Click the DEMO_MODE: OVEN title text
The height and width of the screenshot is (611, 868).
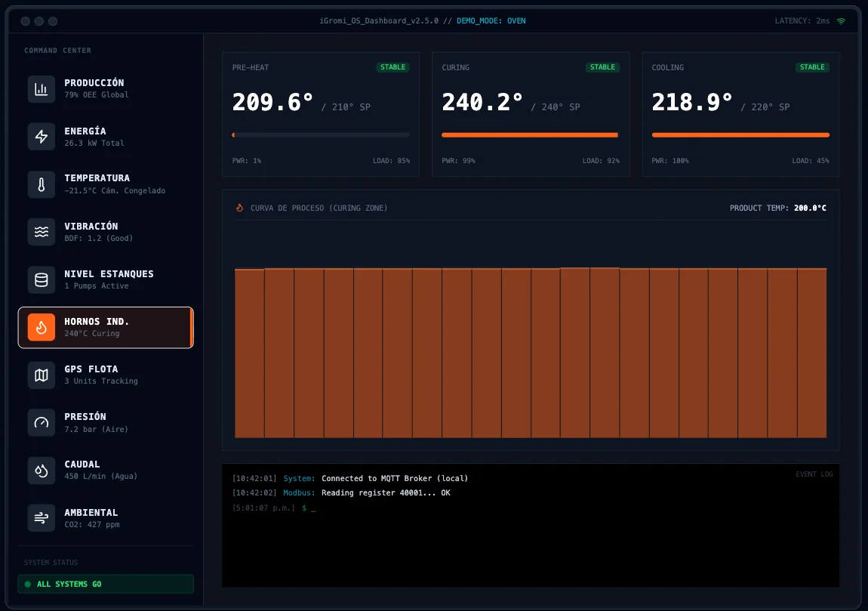point(491,21)
